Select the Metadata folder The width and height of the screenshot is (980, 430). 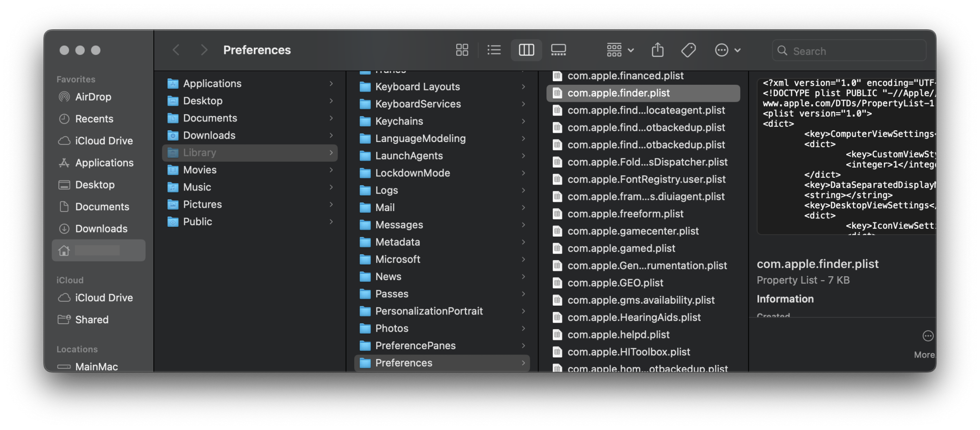tap(442, 242)
